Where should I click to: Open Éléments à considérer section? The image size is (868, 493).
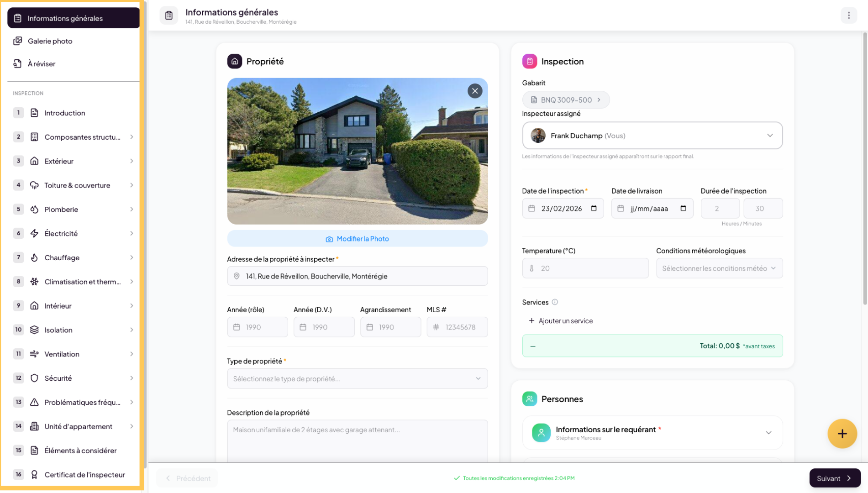pos(74,451)
